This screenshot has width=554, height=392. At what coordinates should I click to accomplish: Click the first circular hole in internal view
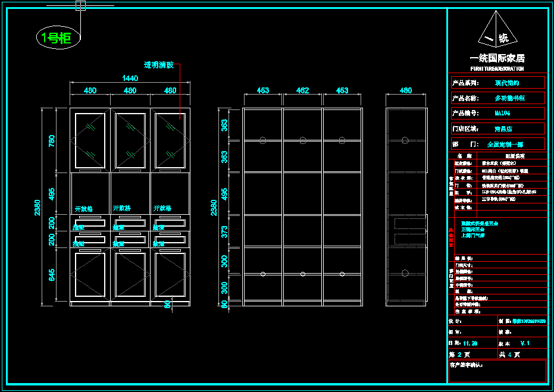(262, 140)
